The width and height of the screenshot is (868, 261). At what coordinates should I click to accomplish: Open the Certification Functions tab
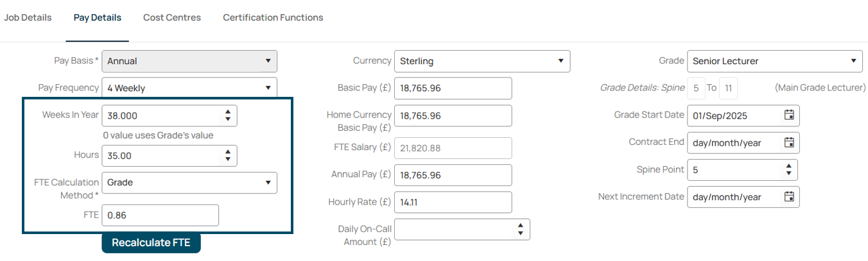273,17
